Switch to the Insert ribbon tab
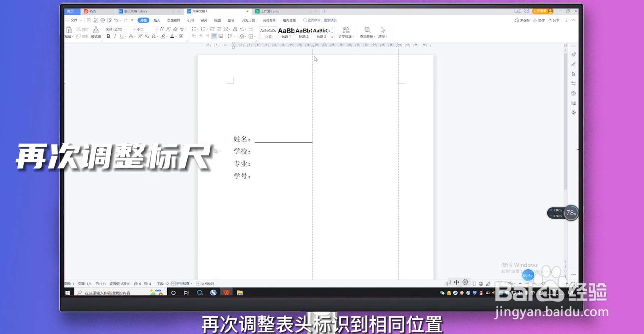This screenshot has height=334, width=644. pyautogui.click(x=157, y=20)
